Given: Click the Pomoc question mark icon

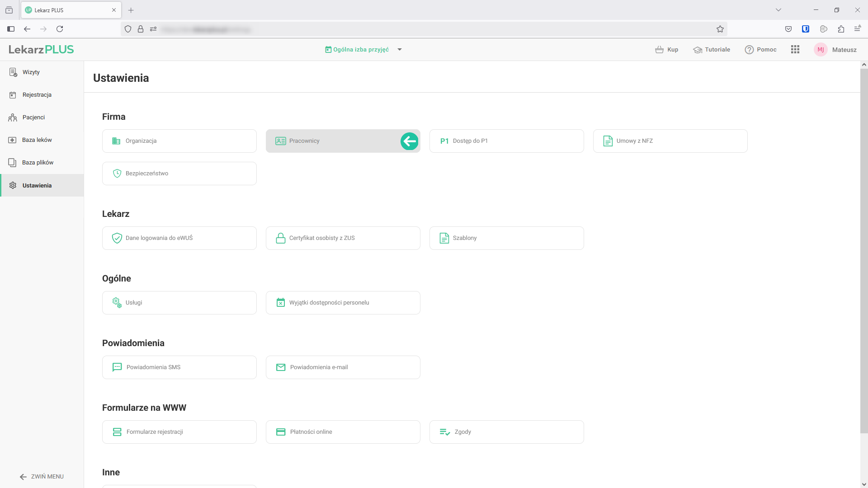Looking at the screenshot, I should 749,50.
